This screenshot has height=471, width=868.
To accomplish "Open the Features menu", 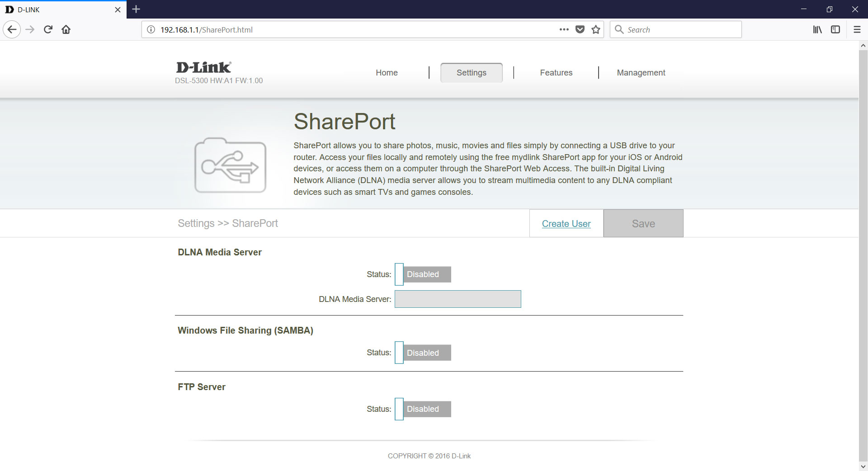I will (x=556, y=73).
